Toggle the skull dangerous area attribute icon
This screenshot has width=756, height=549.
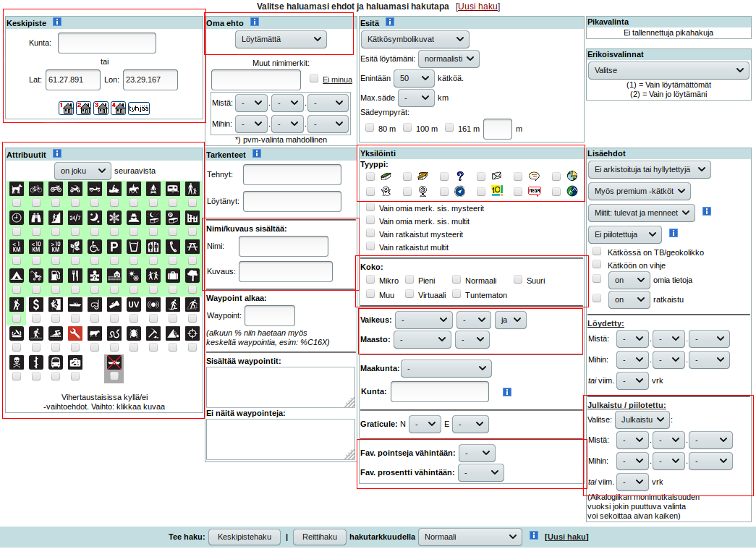pos(17,362)
